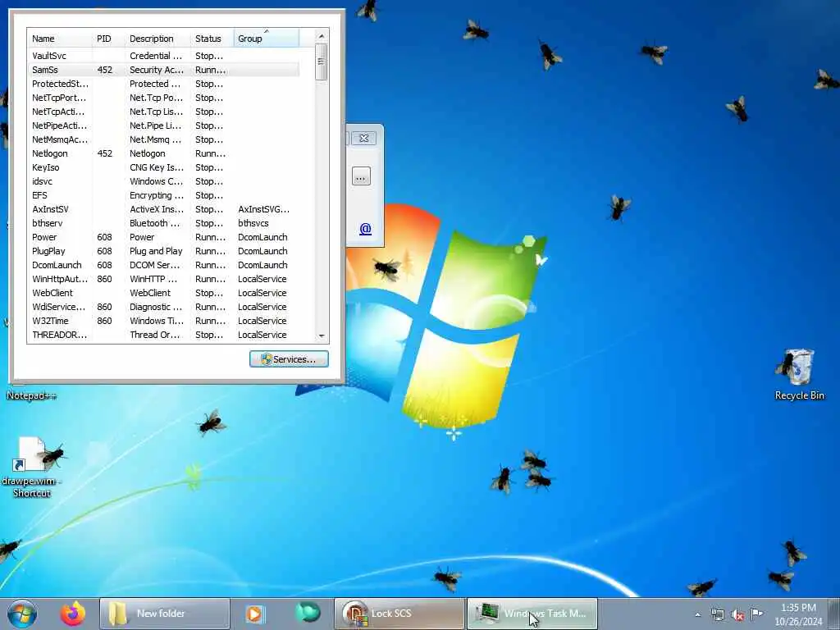Select the PlugPlay service row
The height and width of the screenshot is (630, 840).
[163, 251]
